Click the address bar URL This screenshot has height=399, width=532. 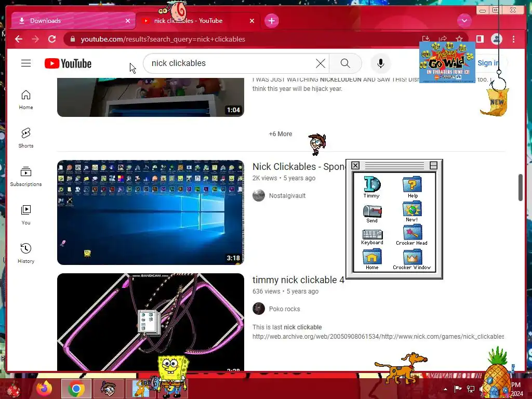pos(163,39)
